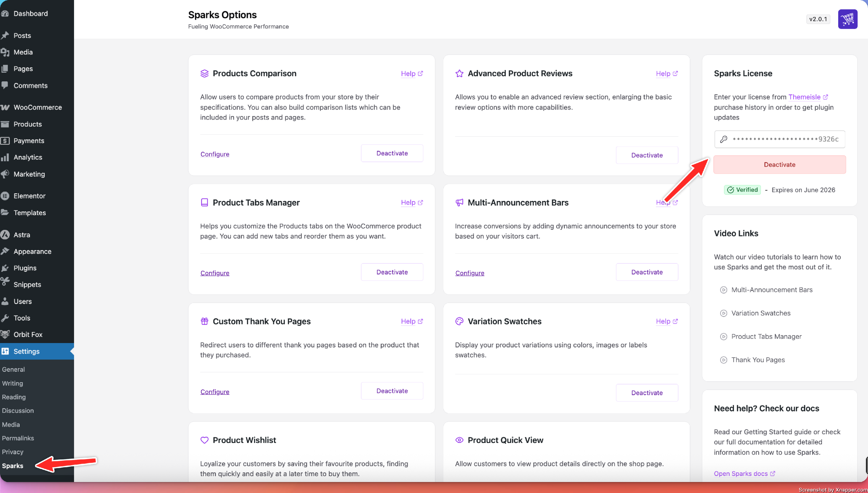Play the Thank You Pages video link

758,360
